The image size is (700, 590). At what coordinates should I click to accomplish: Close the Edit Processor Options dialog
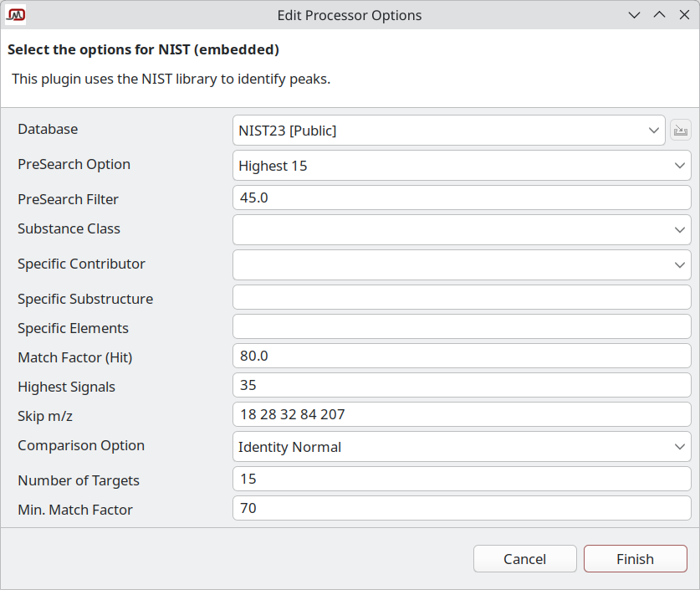click(x=682, y=15)
